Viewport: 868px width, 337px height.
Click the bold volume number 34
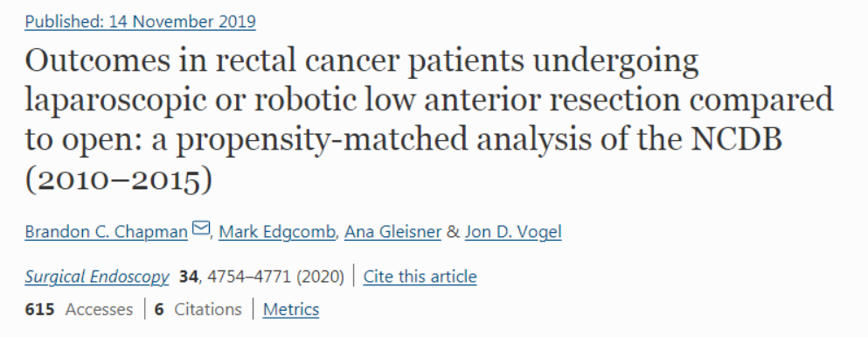coord(189,276)
